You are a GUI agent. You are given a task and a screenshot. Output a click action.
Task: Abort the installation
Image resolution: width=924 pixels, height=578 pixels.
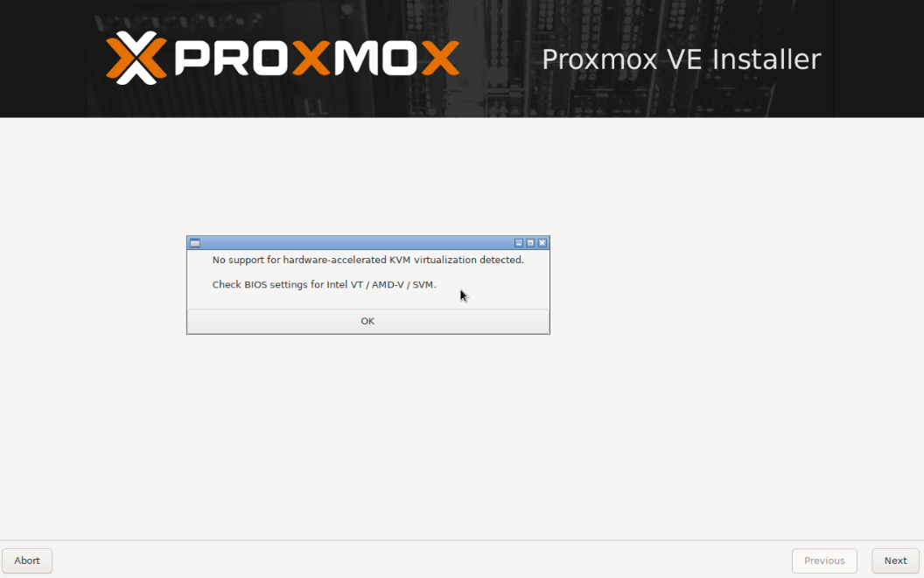(x=27, y=561)
